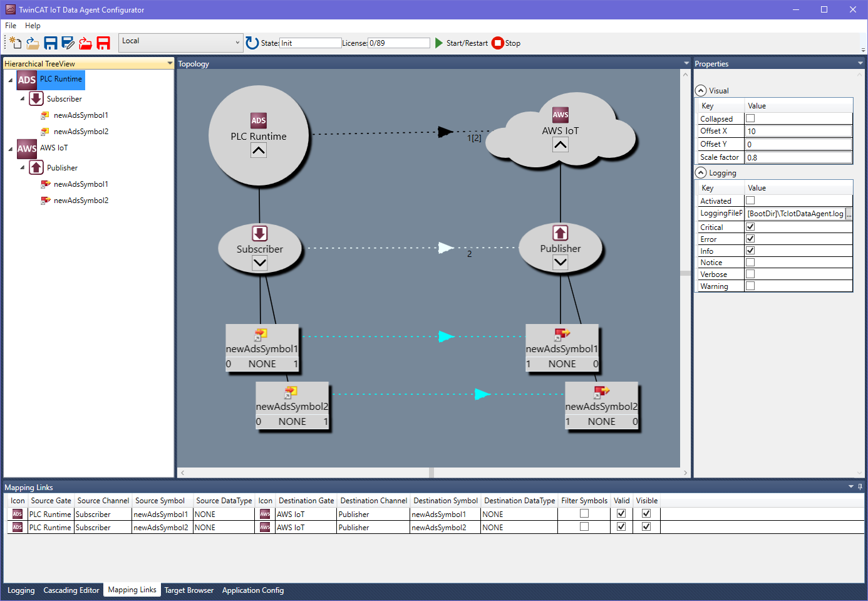Click the logging file path browse button
The width and height of the screenshot is (868, 601).
(x=849, y=214)
